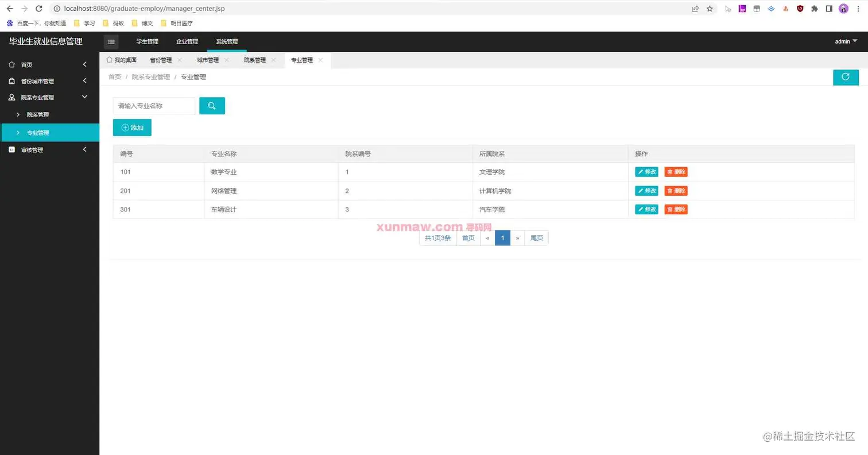Click the search magnifier button
This screenshot has height=455, width=868.
(212, 106)
